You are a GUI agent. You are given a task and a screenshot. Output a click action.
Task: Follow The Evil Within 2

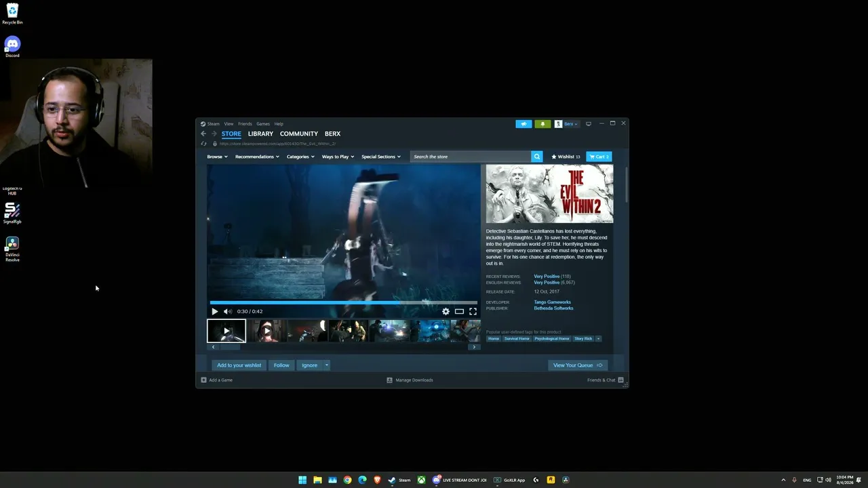281,365
